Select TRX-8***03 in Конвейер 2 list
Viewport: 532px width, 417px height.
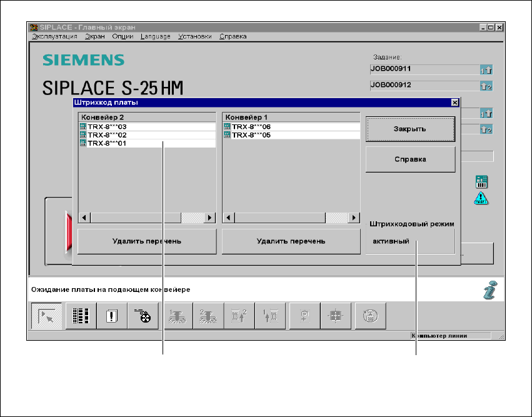(107, 127)
